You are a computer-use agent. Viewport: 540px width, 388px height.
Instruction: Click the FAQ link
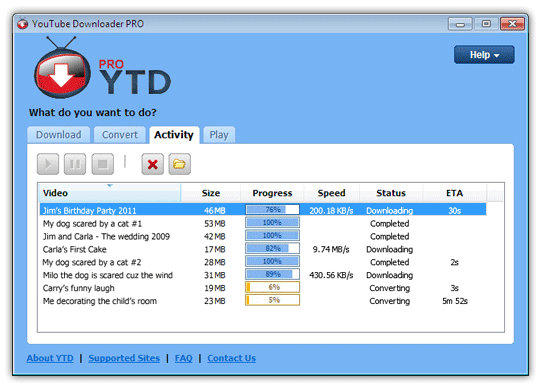tap(184, 358)
